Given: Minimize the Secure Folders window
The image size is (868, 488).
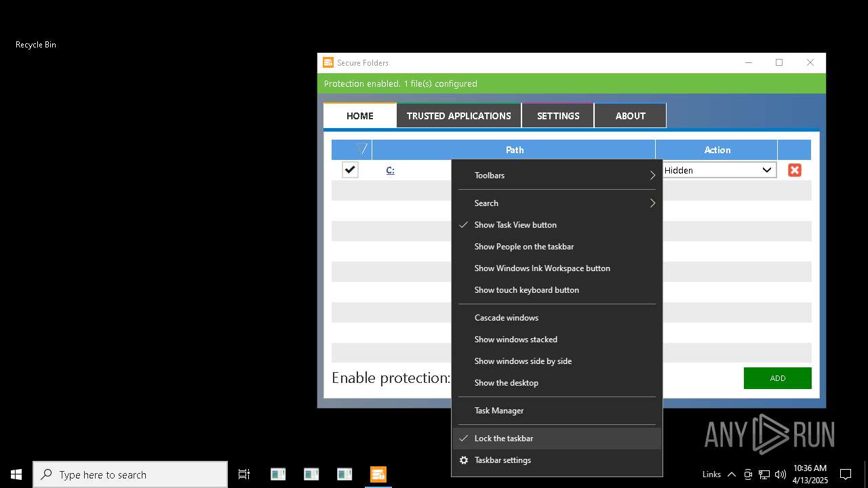Looking at the screenshot, I should (x=749, y=62).
